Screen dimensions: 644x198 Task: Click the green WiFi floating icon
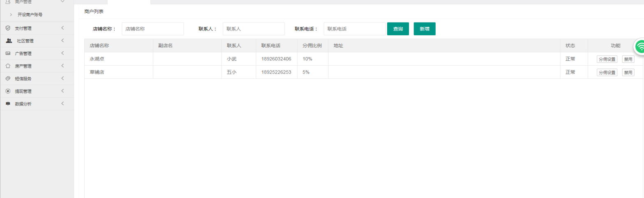(640, 46)
